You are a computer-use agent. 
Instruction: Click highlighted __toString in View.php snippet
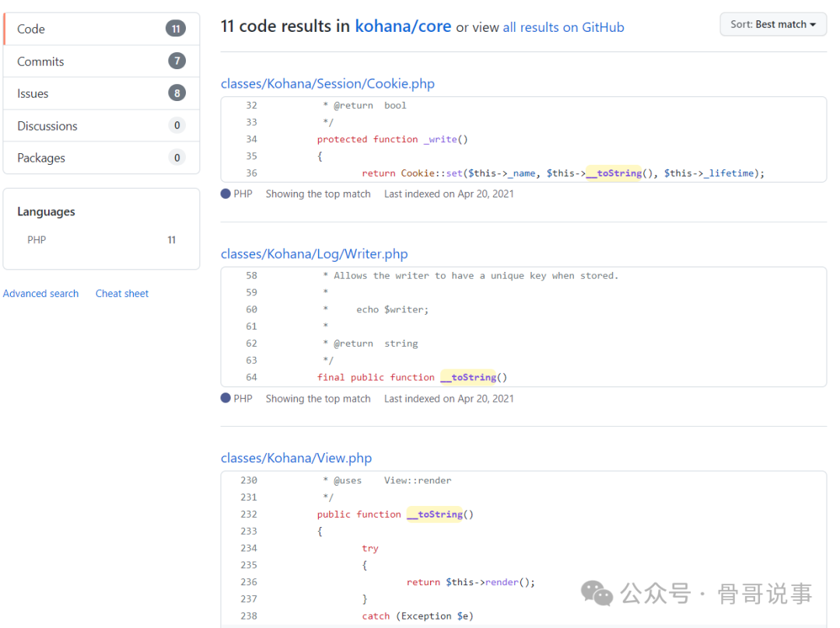[435, 515]
